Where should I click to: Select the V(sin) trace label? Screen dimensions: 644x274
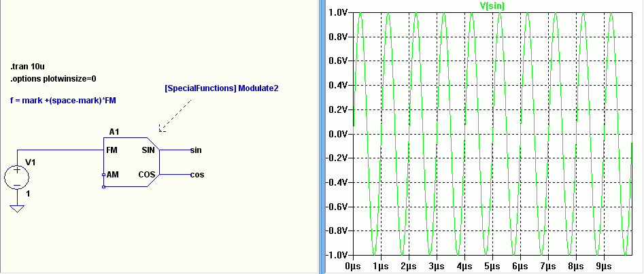point(492,5)
